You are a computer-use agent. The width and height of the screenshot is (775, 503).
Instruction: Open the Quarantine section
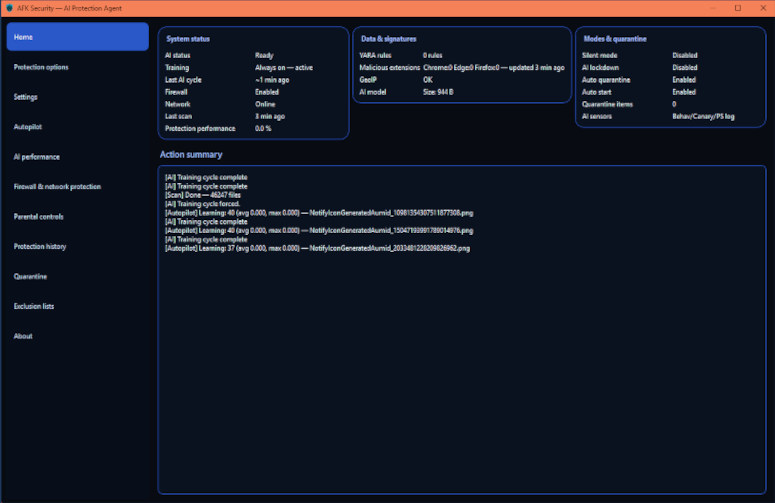point(77,277)
